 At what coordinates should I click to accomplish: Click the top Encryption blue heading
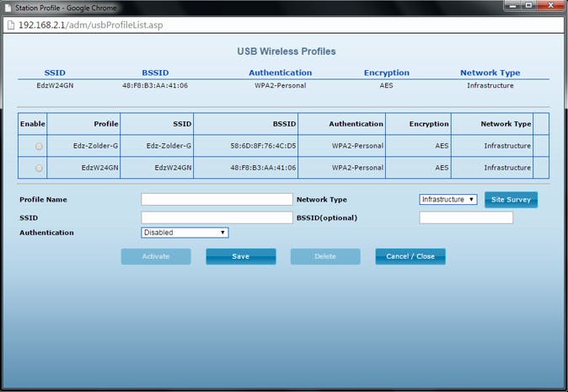pos(387,72)
